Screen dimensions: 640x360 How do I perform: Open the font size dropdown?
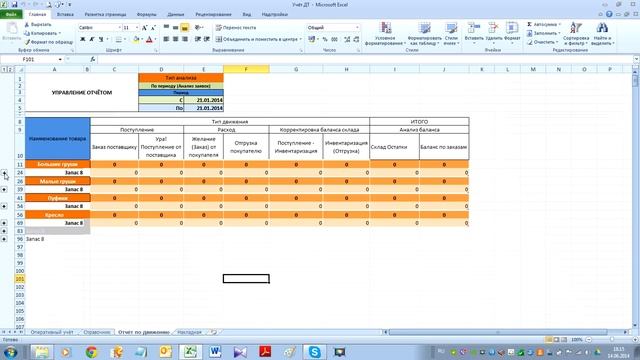[x=137, y=28]
